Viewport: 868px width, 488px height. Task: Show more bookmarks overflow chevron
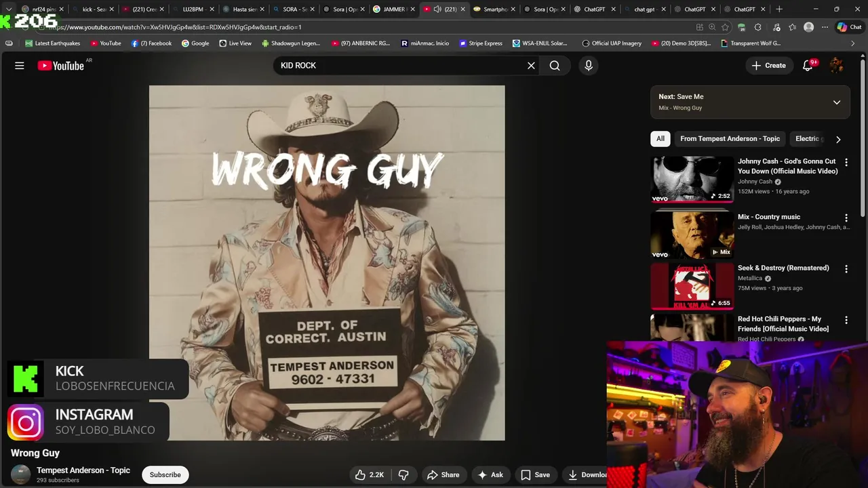pyautogui.click(x=852, y=43)
